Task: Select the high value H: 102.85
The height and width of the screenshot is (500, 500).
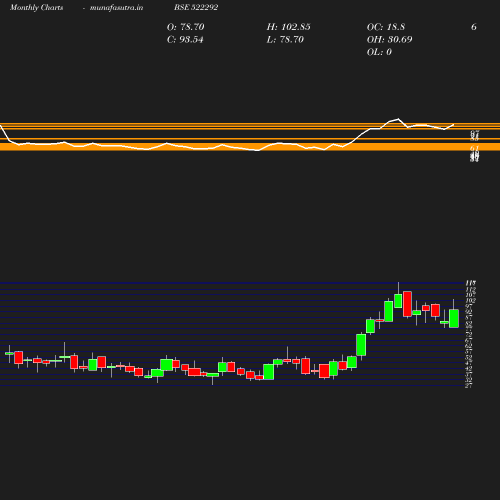Action: [x=288, y=27]
